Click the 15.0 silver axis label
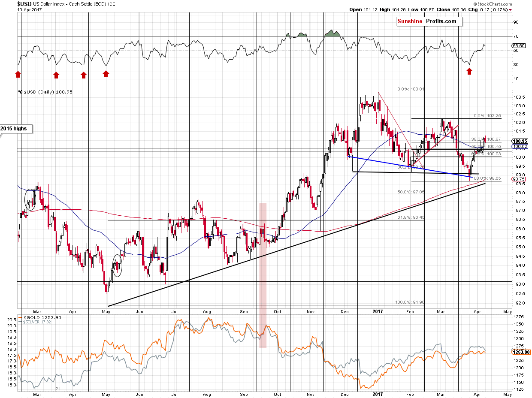 coord(12,385)
